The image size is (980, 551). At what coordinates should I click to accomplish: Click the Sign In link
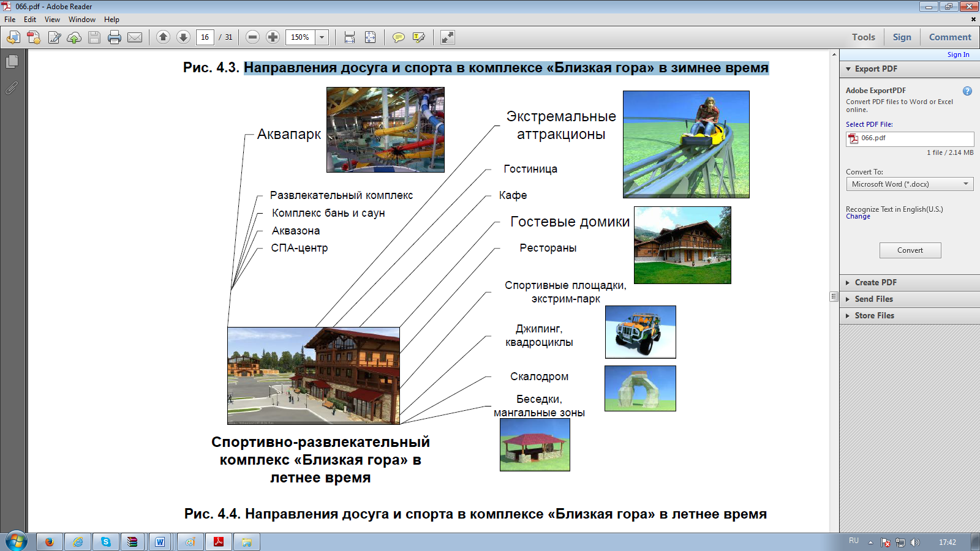pos(959,54)
